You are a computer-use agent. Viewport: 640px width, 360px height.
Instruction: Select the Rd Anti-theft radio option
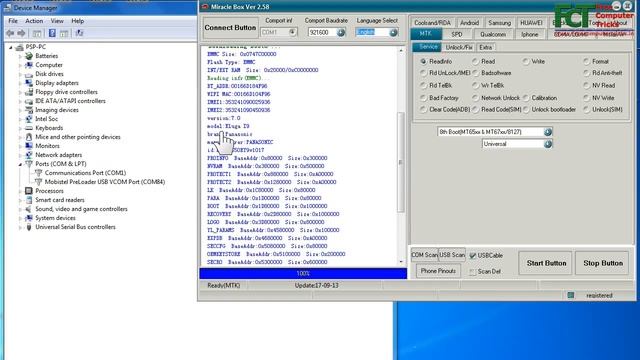pyautogui.click(x=587, y=73)
